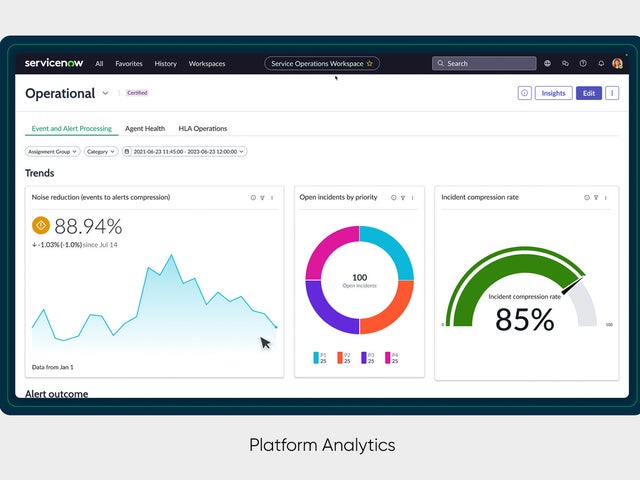640x480 pixels.
Task: Open the Category filter dropdown
Action: pos(101,151)
